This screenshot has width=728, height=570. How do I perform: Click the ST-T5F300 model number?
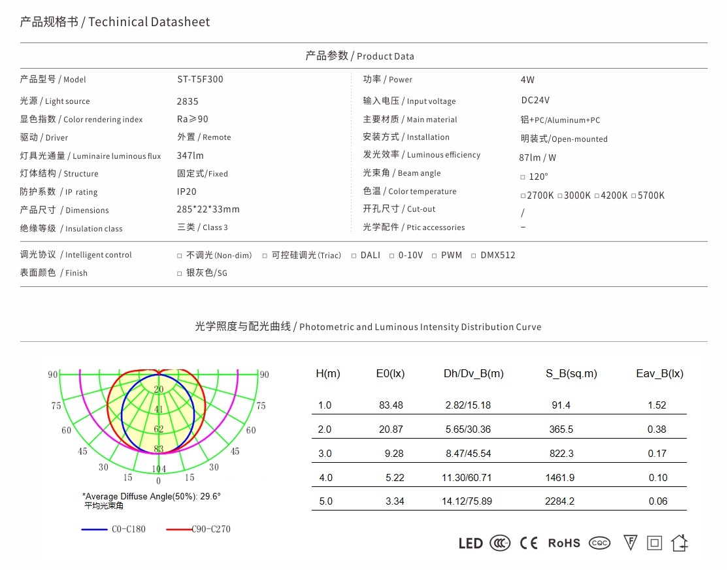(x=200, y=79)
